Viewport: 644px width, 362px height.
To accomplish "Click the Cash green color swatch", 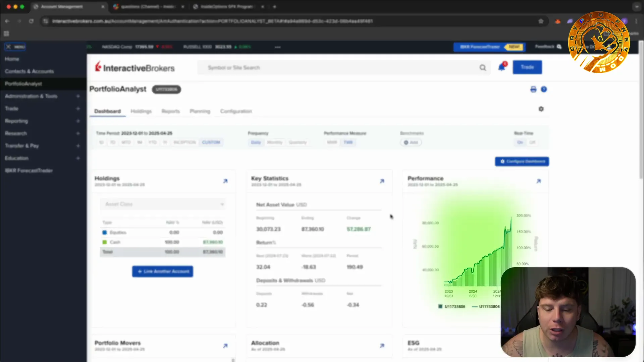I will 104,242.
